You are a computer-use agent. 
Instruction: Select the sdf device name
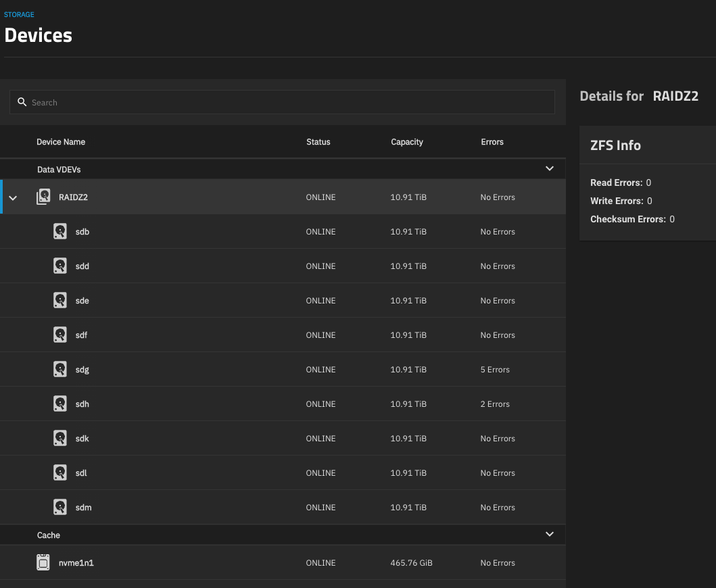[x=81, y=335]
